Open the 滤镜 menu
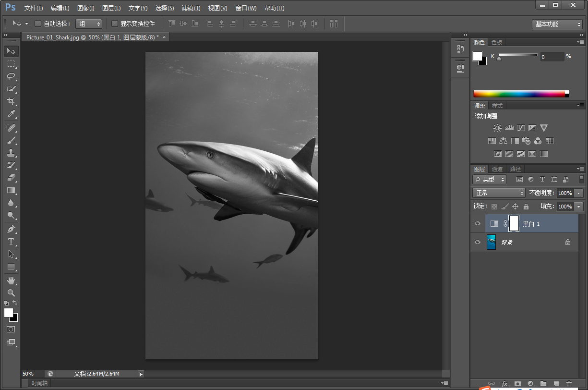588x390 pixels. pyautogui.click(x=191, y=8)
